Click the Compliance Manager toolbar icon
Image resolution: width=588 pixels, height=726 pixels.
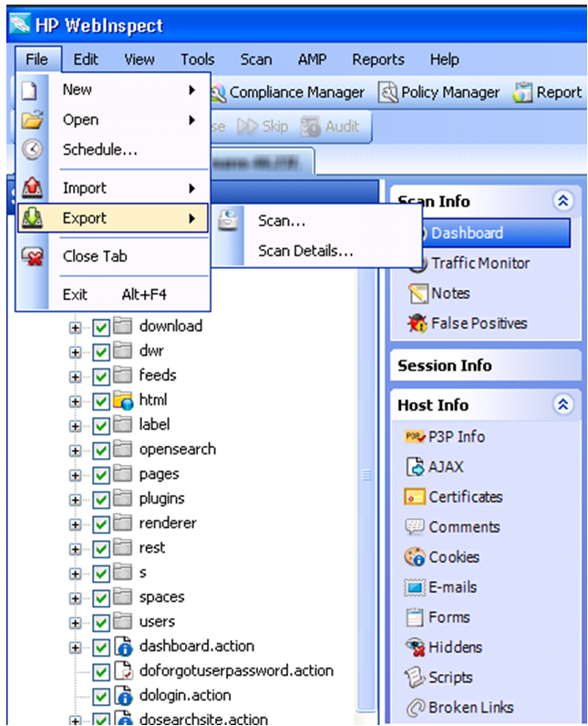click(218, 93)
